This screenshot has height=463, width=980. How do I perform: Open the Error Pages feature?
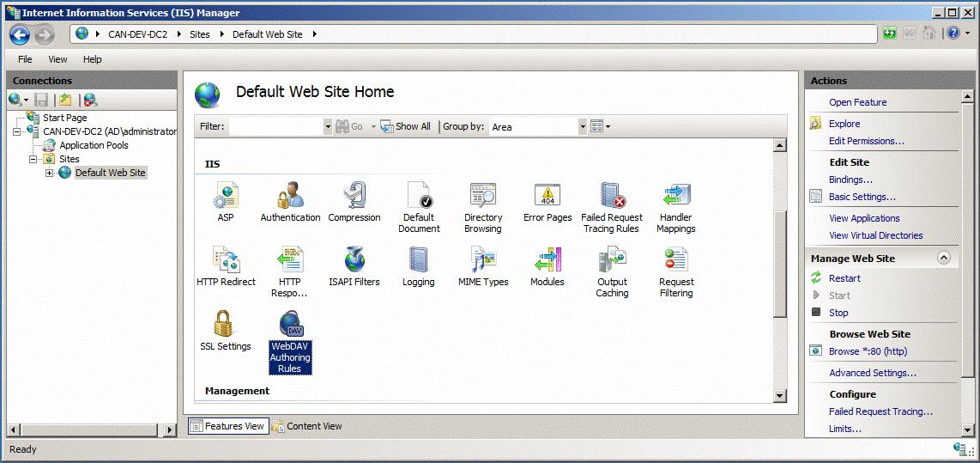[x=547, y=202]
